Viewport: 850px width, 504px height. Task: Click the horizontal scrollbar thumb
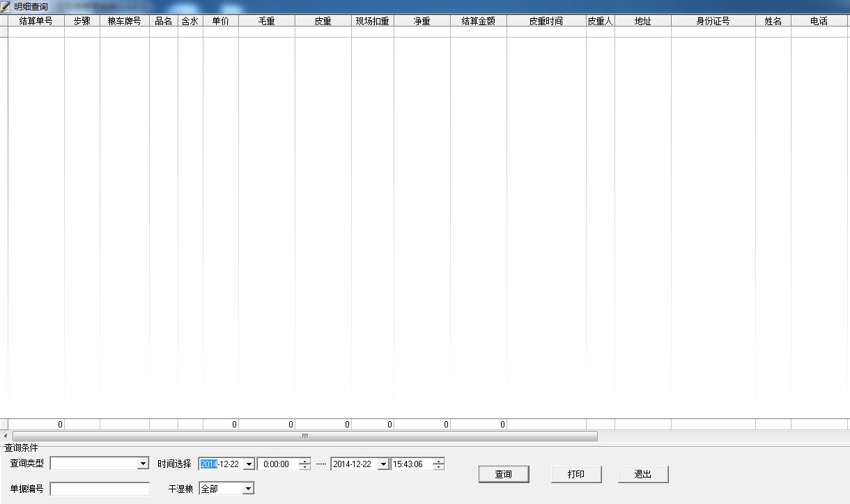click(x=304, y=436)
